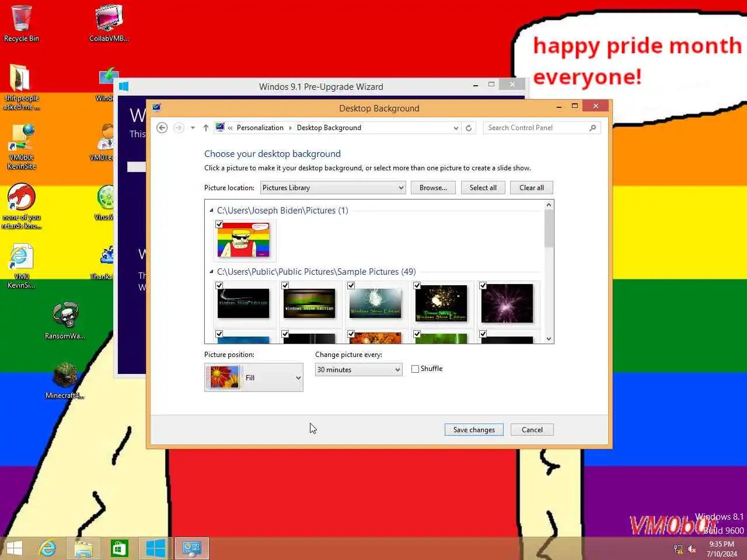Uncheck the purple starburst wallpaper checkbox

[x=483, y=286]
